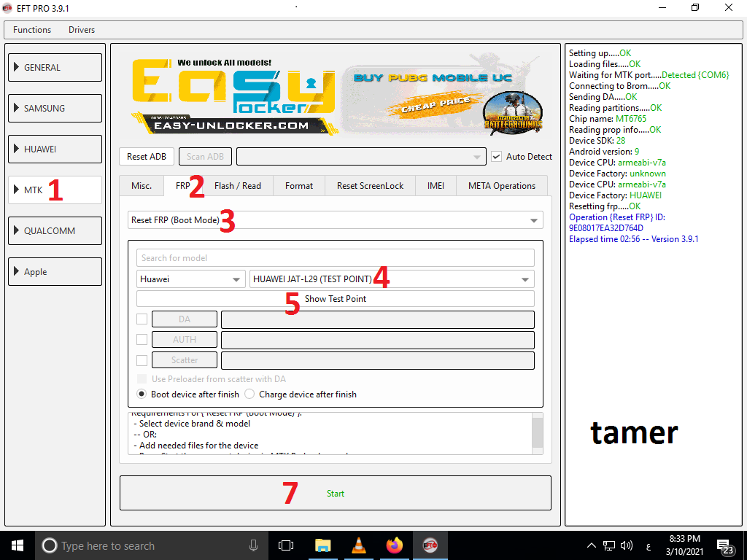
Task: Open notification center icon
Action: tap(724, 547)
